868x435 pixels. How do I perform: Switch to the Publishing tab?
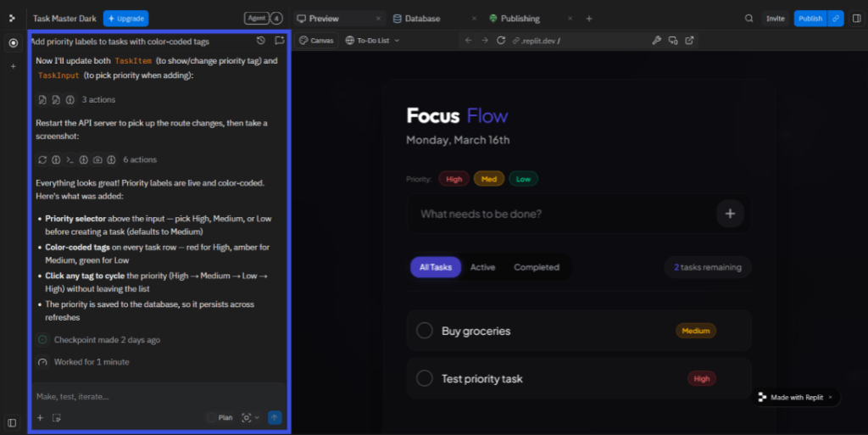[x=519, y=18]
